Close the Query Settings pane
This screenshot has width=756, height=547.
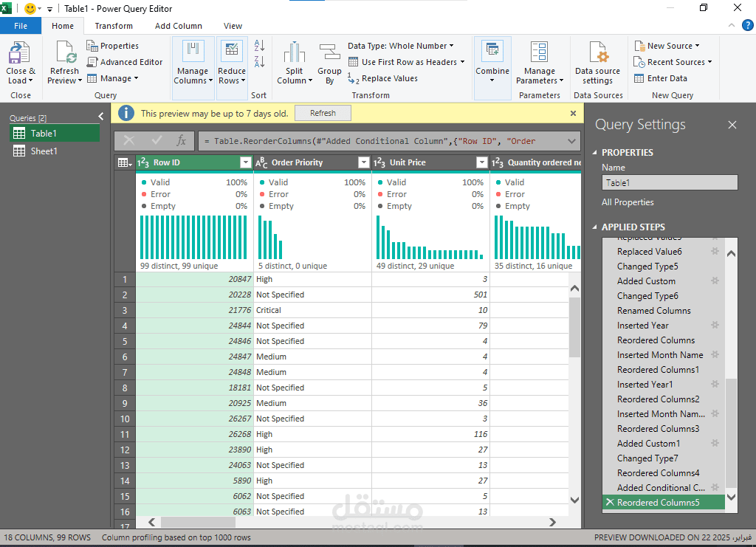point(732,125)
